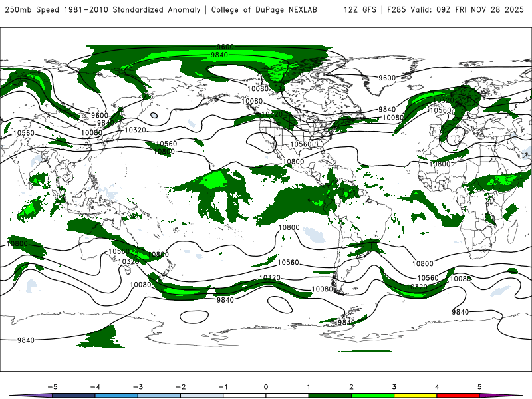Click the 9600 contour label near Greenland

[387, 78]
